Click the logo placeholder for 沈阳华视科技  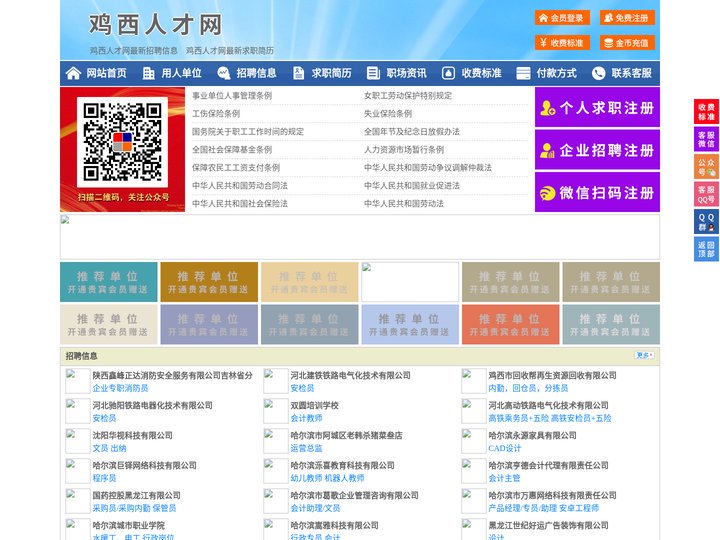[78, 441]
